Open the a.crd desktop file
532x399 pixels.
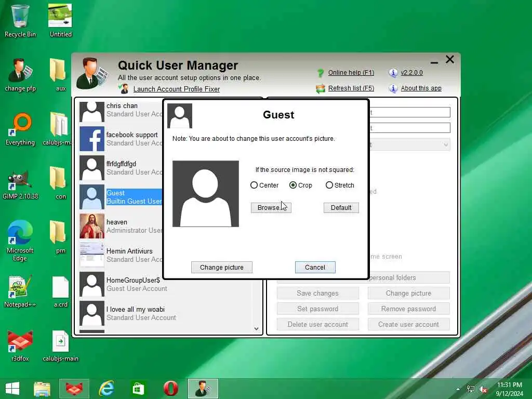[x=60, y=291]
